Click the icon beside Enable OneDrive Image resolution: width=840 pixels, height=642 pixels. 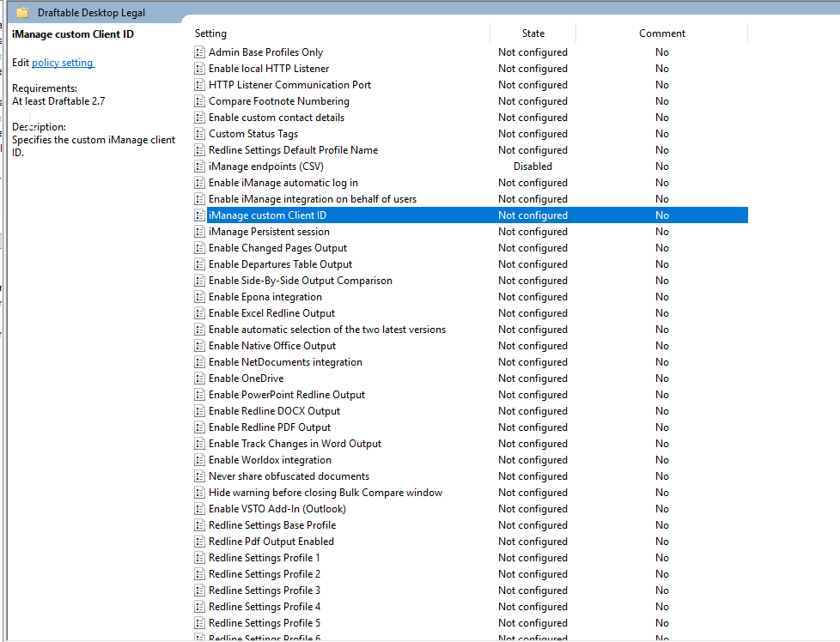pos(199,379)
